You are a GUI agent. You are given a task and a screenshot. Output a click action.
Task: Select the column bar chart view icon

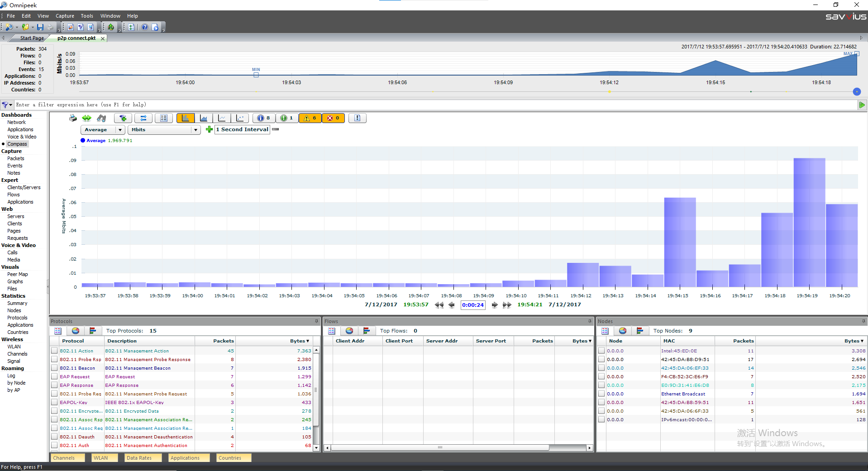(x=186, y=118)
